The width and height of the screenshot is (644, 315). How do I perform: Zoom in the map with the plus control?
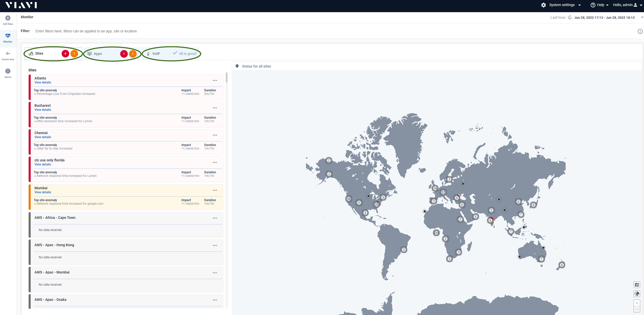tap(637, 303)
